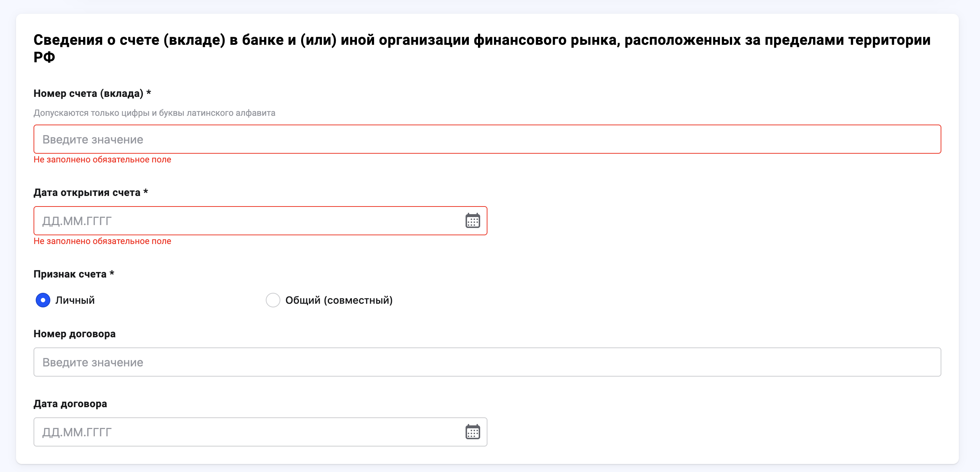Click the Личный radio label text
Screen dimensions: 980x472
(75, 300)
